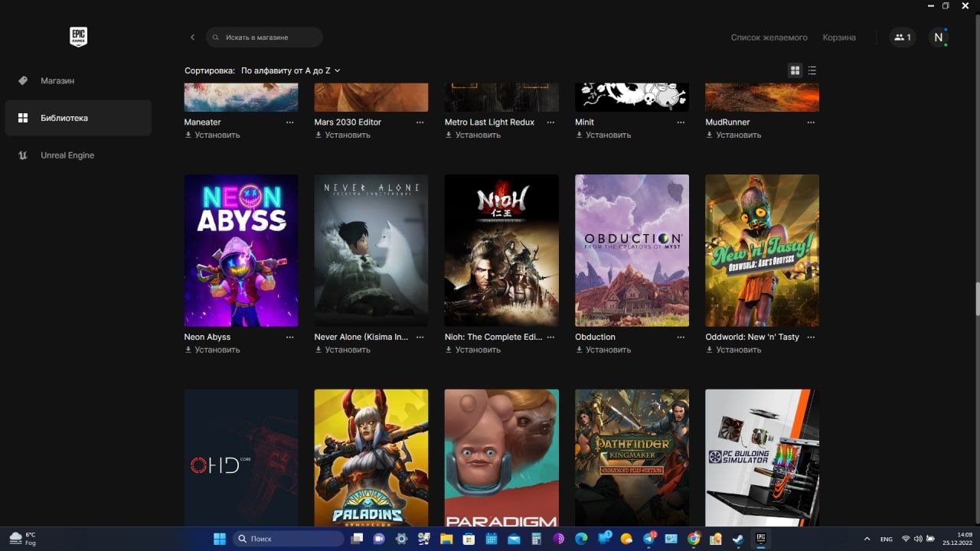Install Mars 2030 Editor

click(x=342, y=135)
